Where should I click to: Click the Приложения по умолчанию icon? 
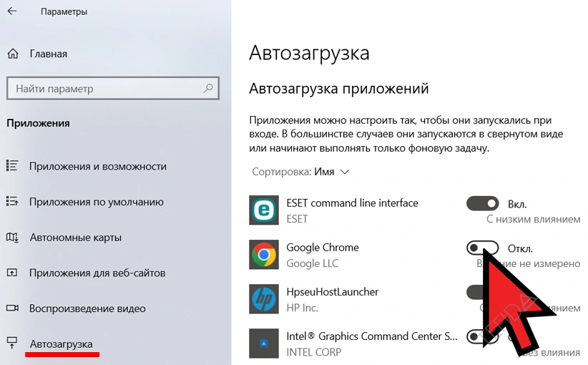[12, 201]
